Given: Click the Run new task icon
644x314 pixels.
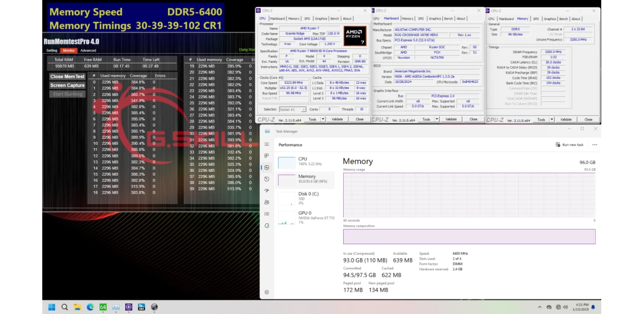Looking at the screenshot, I should click(x=557, y=145).
